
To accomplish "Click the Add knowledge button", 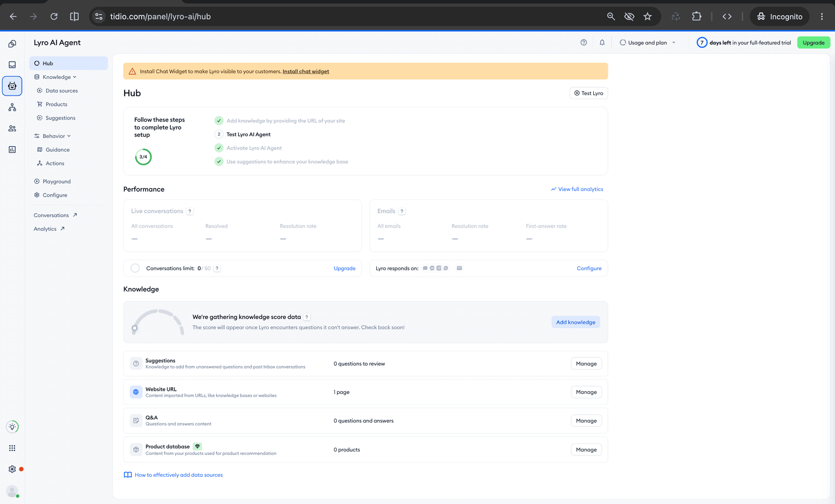I will click(x=576, y=322).
